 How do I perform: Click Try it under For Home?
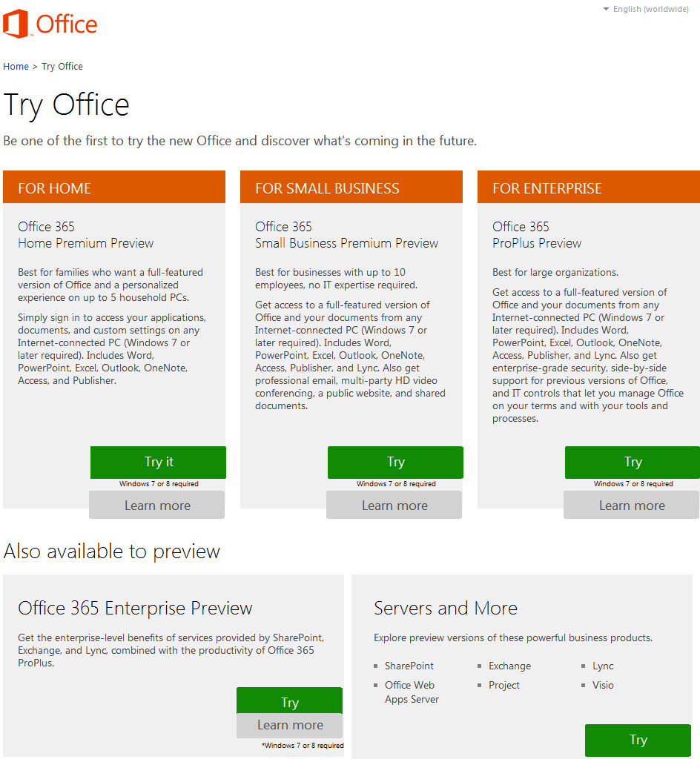pos(158,462)
